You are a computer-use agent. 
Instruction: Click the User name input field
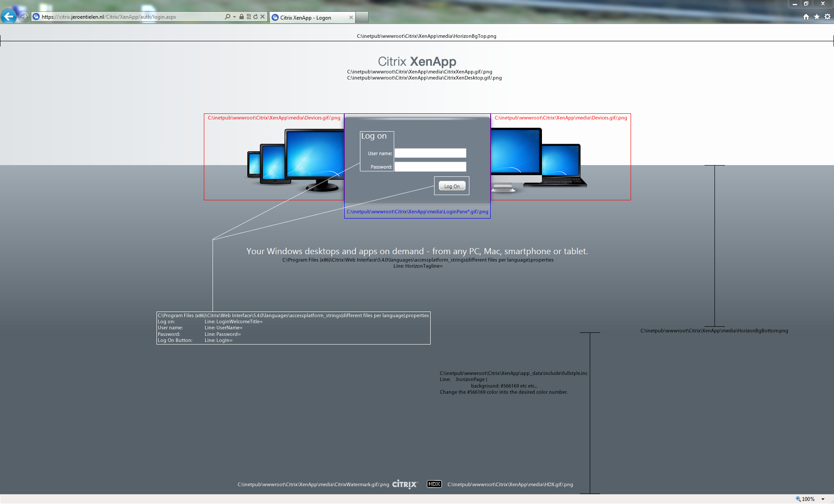click(x=430, y=153)
